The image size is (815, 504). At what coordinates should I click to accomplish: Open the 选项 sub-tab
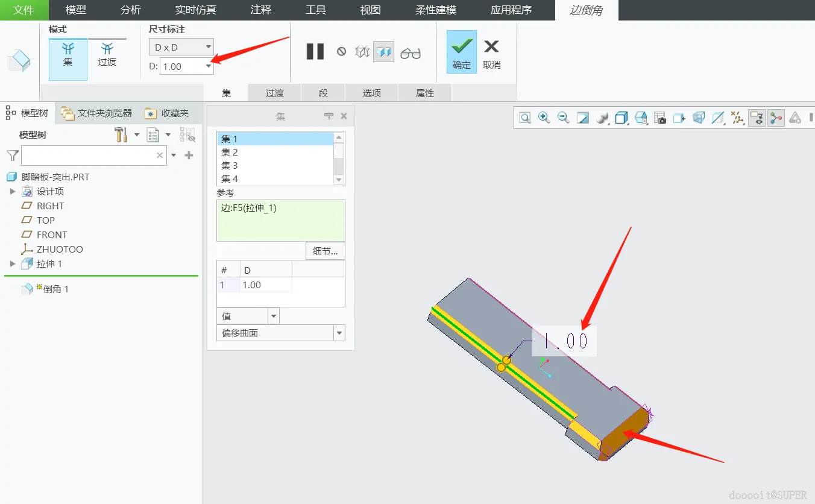371,93
